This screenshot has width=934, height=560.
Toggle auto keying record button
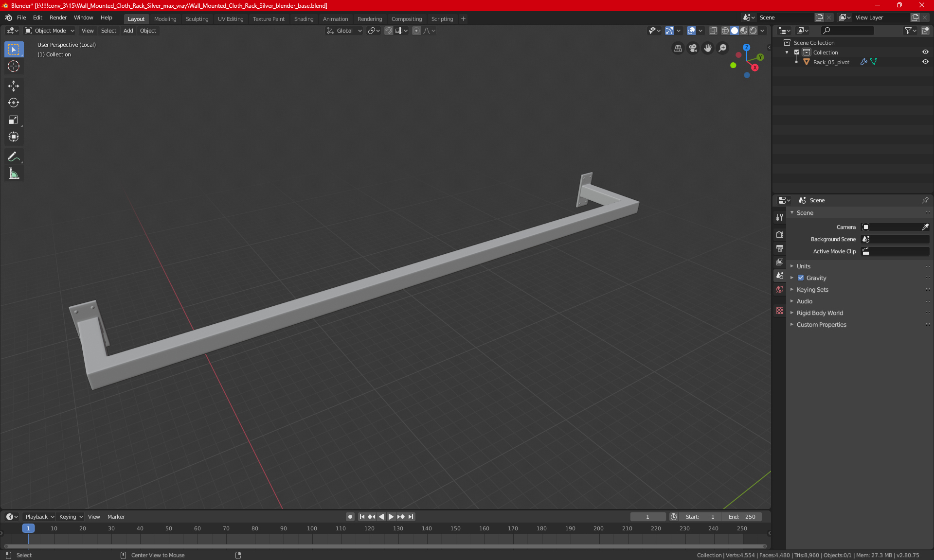coord(350,517)
